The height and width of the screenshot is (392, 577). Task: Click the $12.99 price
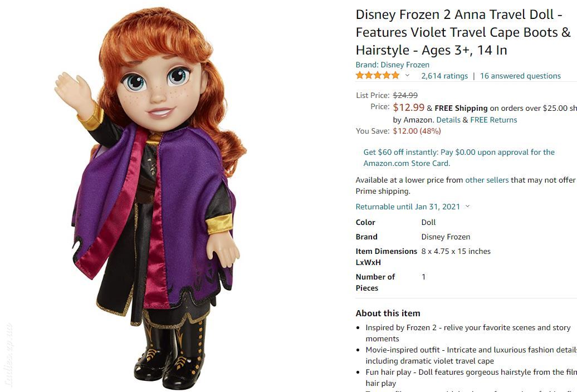(408, 107)
